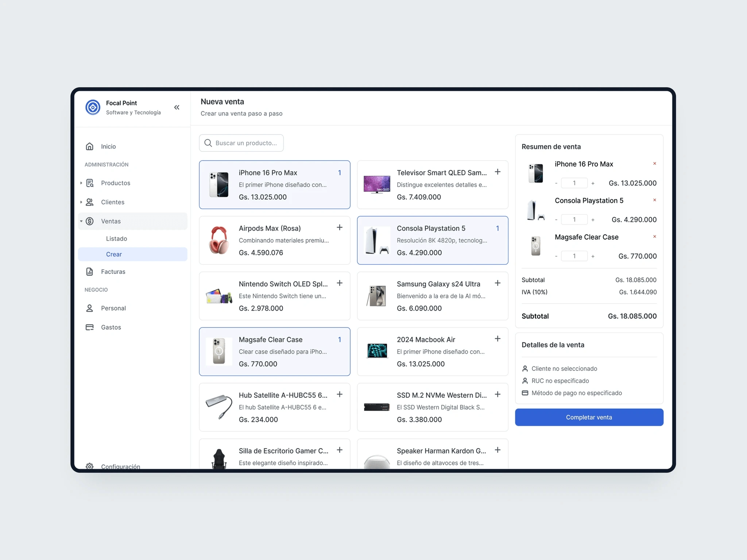Click the Inicio home icon
The height and width of the screenshot is (560, 747).
89,146
